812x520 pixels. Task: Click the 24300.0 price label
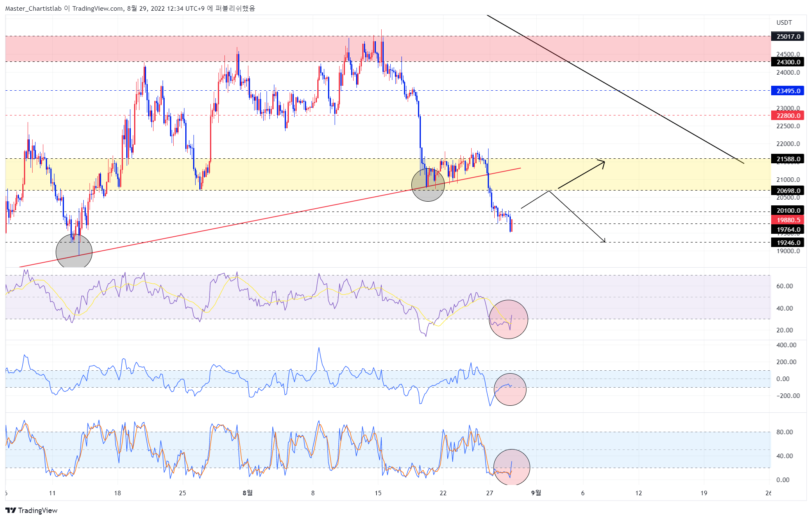788,62
